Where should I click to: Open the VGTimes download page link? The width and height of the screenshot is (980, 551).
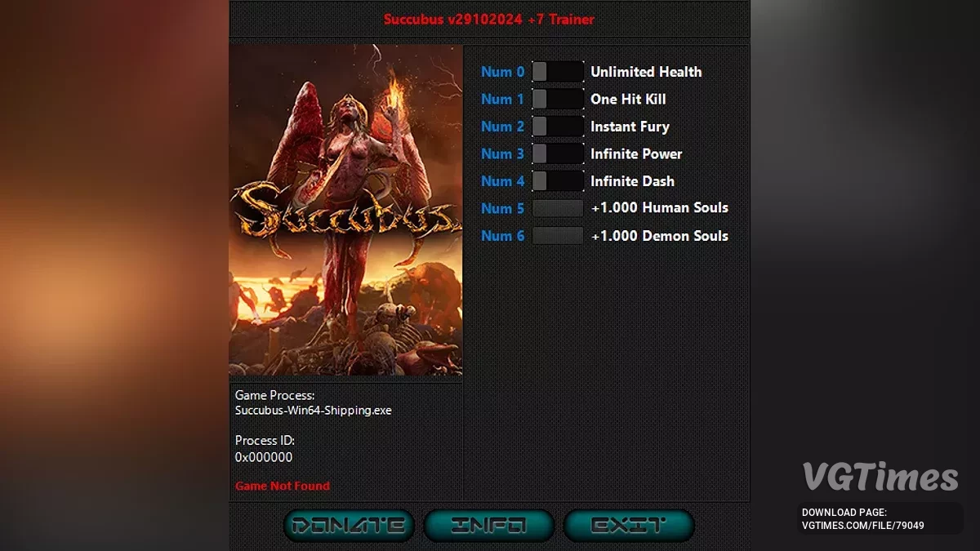(x=862, y=518)
